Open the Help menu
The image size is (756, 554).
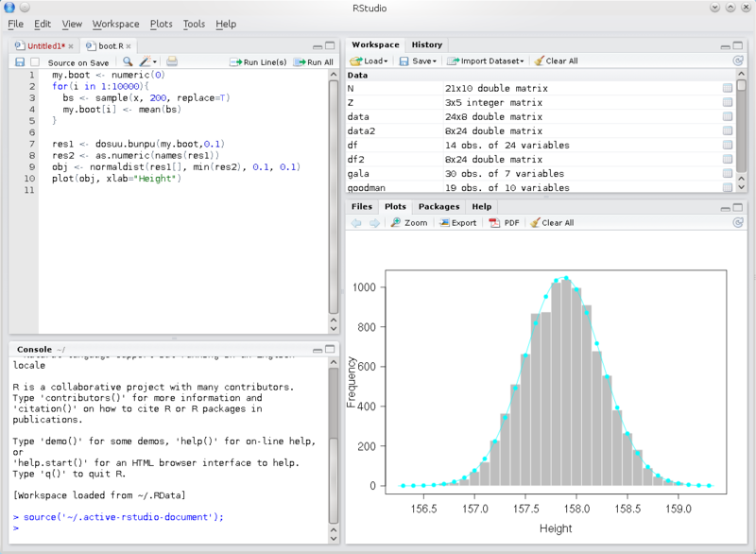coord(226,24)
